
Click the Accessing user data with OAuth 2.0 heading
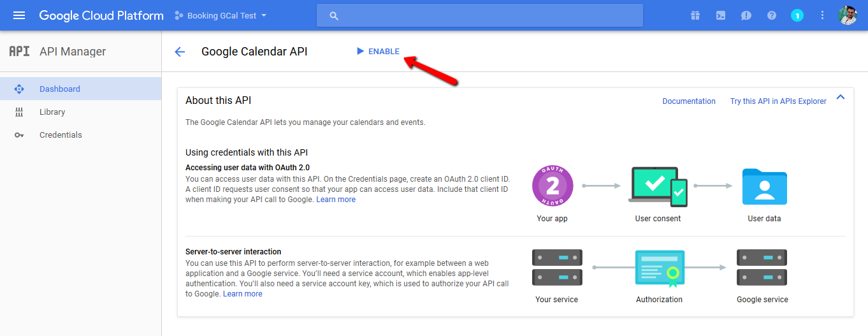pos(247,168)
